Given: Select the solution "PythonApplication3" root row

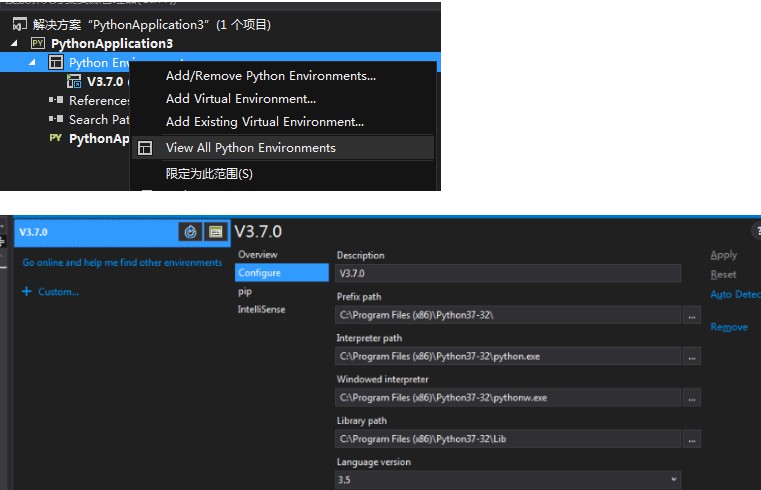Looking at the screenshot, I should click(x=151, y=24).
